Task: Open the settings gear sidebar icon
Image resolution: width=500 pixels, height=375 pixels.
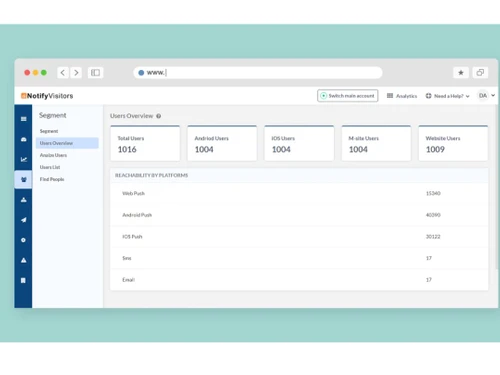Action: coord(23,240)
